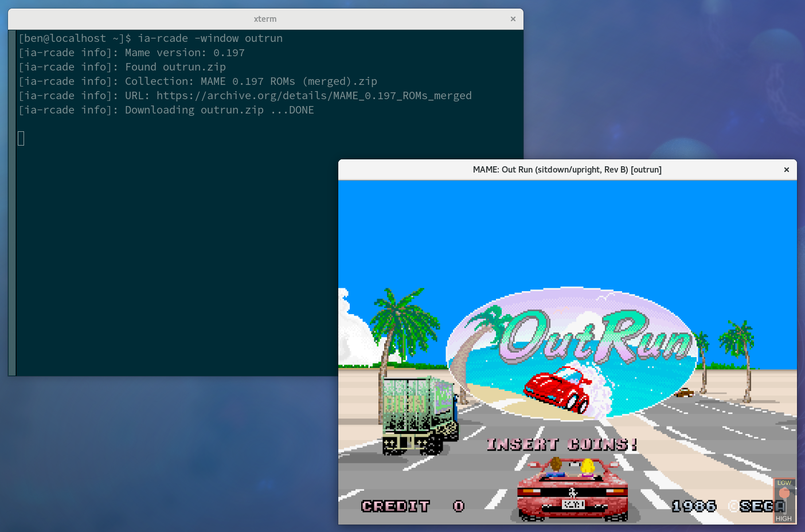Click the MAME Out Run title bar
This screenshot has height=532, width=805.
click(567, 170)
